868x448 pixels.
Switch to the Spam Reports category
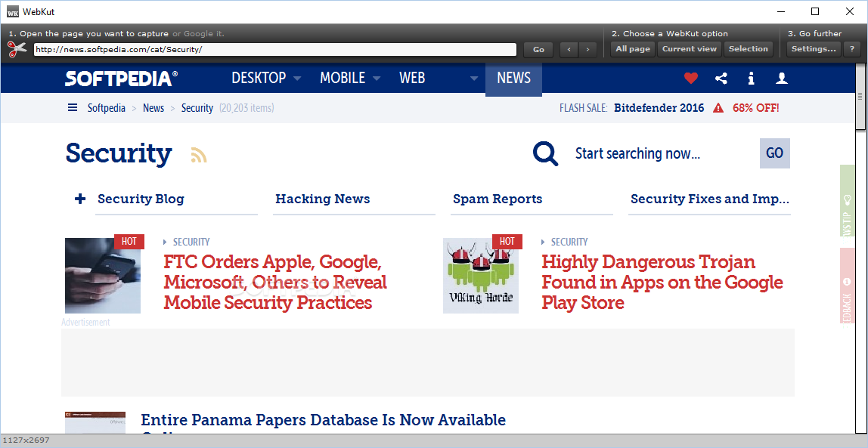point(498,199)
